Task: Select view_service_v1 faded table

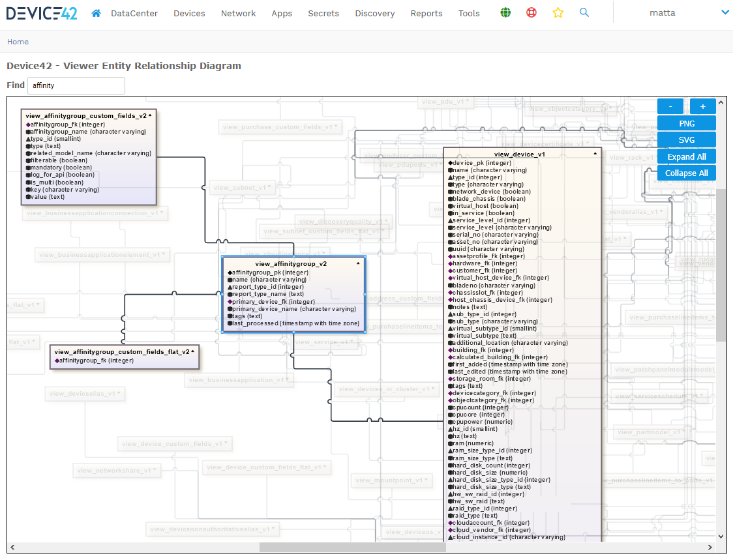Action: click(325, 342)
